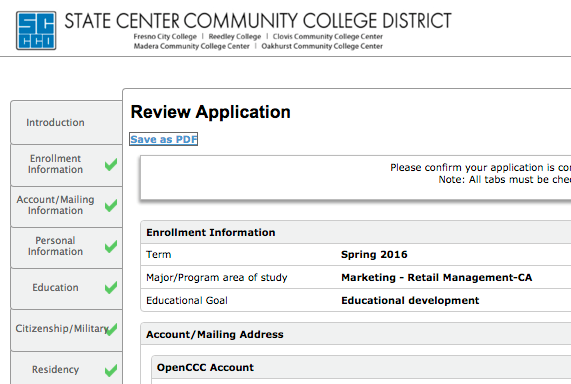Open the Enrollment Information tab
This screenshot has width=571, height=384.
[66, 165]
